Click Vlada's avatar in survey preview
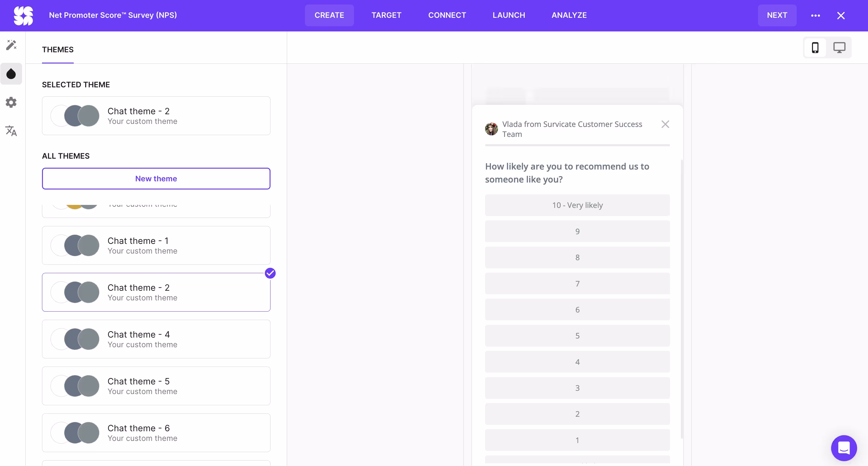The image size is (868, 466). (491, 129)
